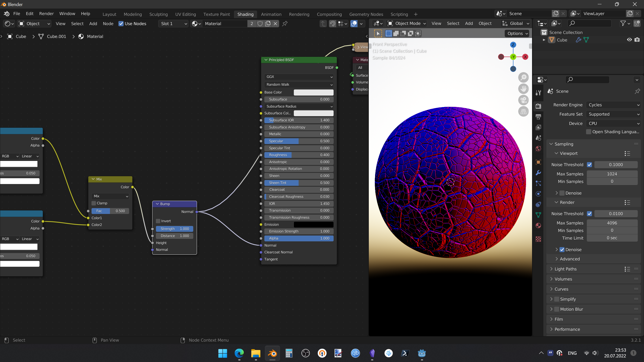Open the Material properties tab icon
The height and width of the screenshot is (362, 644).
(538, 225)
